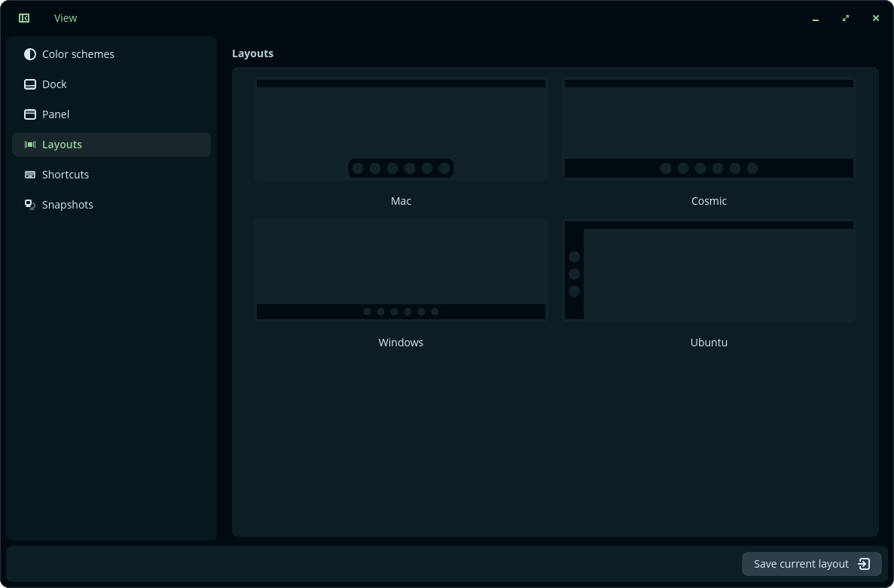
Task: Click the Snapshots icon in sidebar
Action: coord(29,205)
